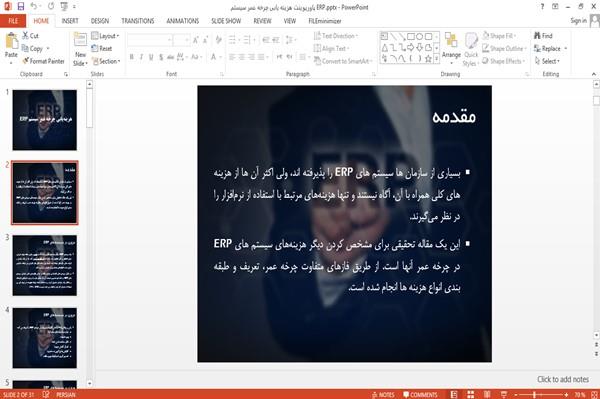Open PowerPoint Help question mark
This screenshot has width=600, height=399.
pos(542,7)
